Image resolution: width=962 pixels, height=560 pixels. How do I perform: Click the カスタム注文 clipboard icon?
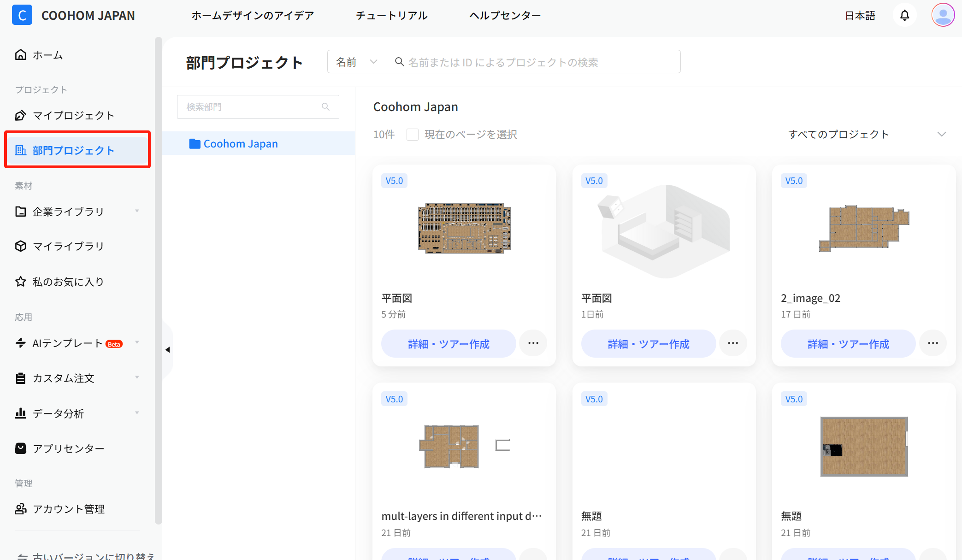coord(21,378)
